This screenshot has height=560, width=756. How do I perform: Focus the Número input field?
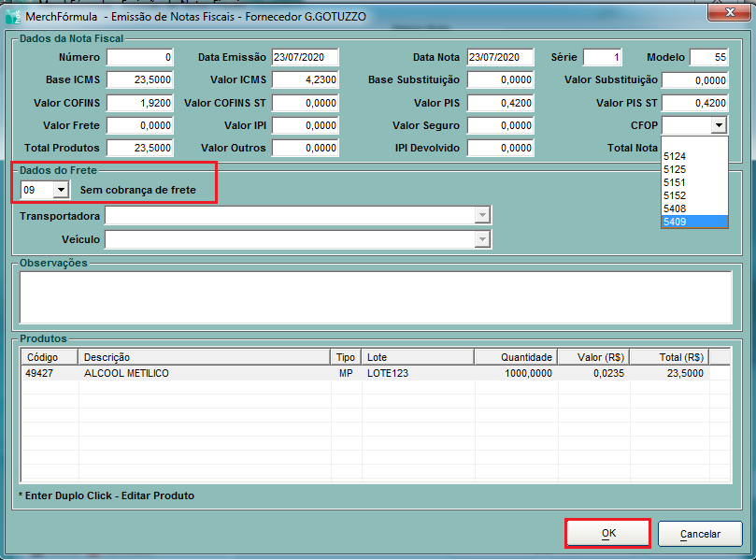pyautogui.click(x=140, y=58)
